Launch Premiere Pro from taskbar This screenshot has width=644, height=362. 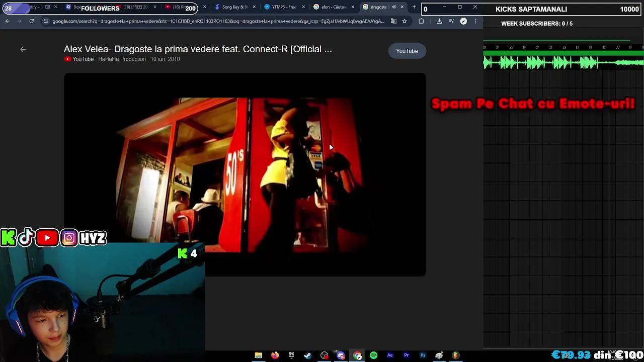407,355
